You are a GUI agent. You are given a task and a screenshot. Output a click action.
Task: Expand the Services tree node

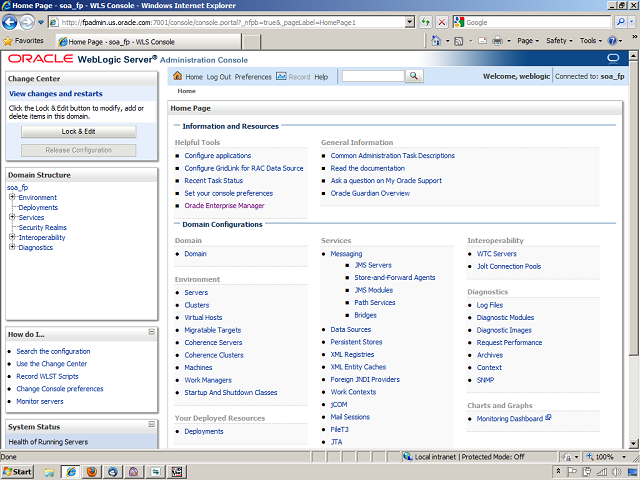pos(12,217)
